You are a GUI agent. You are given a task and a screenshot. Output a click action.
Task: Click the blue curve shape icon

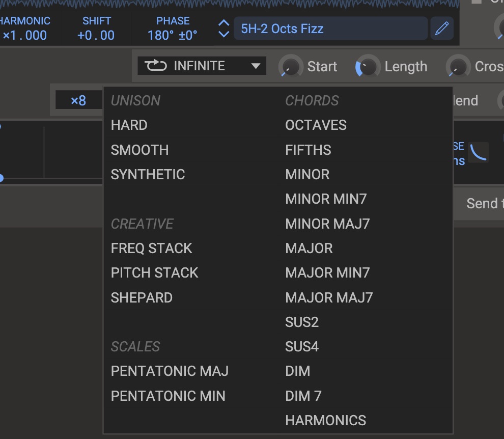[x=478, y=152]
